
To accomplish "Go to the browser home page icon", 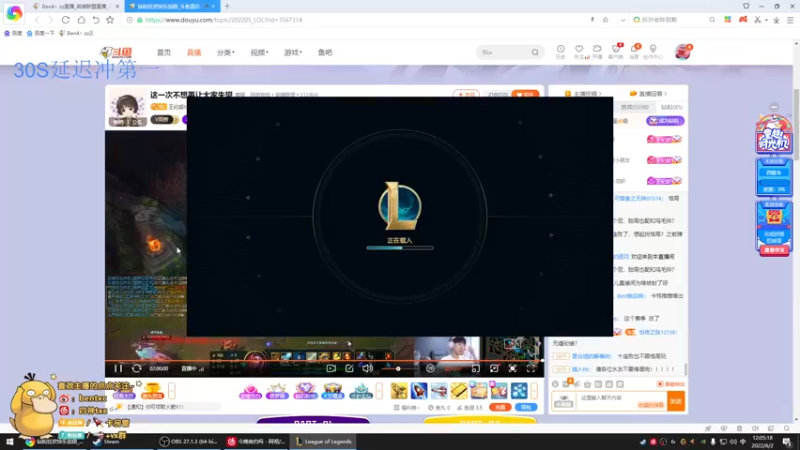I will 81,20.
